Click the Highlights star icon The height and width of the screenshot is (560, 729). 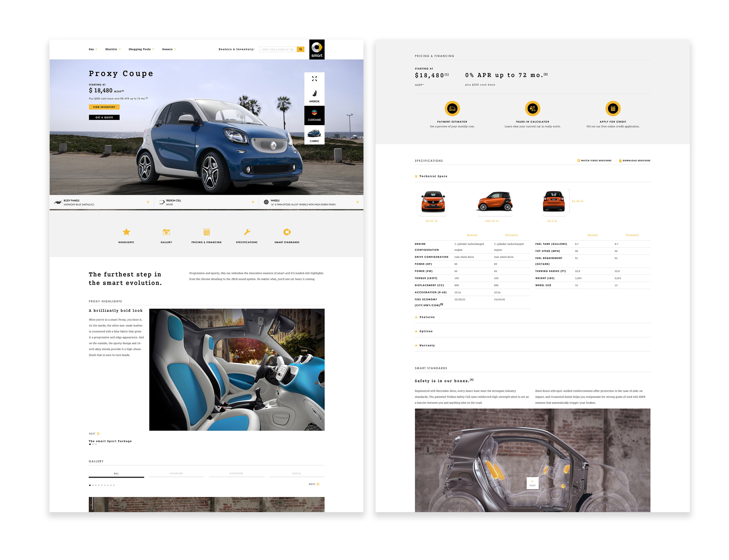pyautogui.click(x=126, y=232)
